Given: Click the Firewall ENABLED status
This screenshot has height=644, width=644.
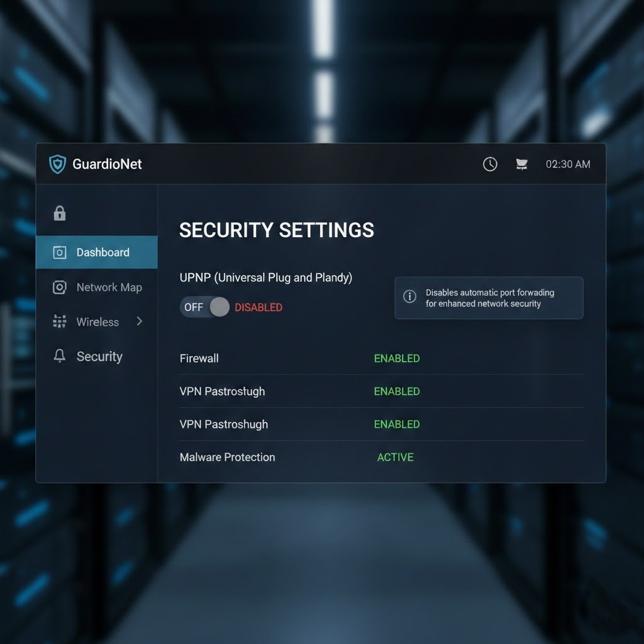Looking at the screenshot, I should 397,358.
